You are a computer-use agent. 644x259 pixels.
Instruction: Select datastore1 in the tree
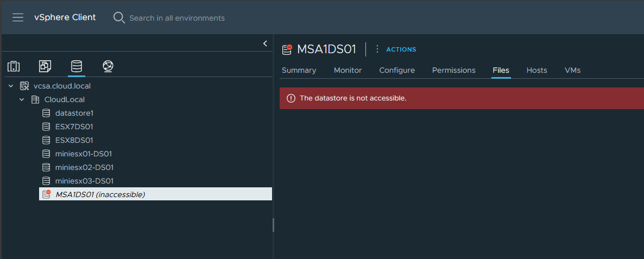point(74,113)
